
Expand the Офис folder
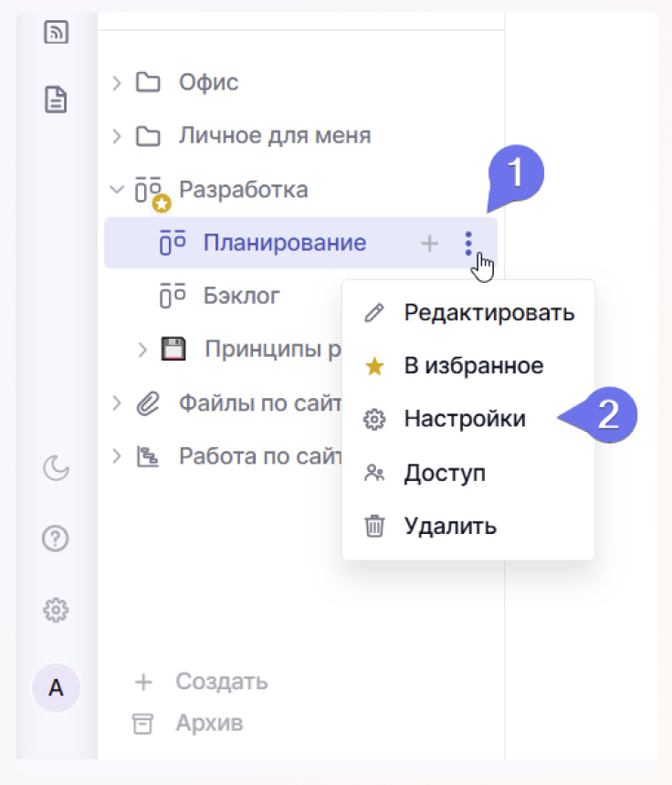tap(116, 83)
